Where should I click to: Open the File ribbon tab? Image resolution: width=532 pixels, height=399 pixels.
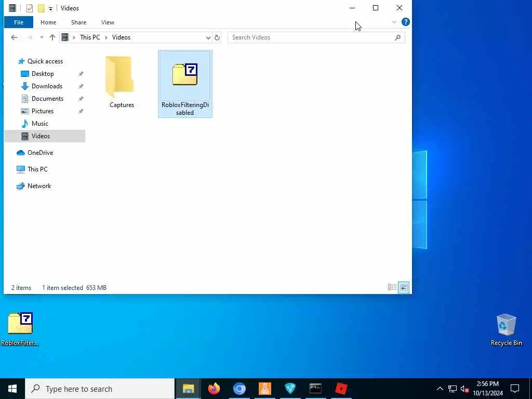tap(19, 22)
